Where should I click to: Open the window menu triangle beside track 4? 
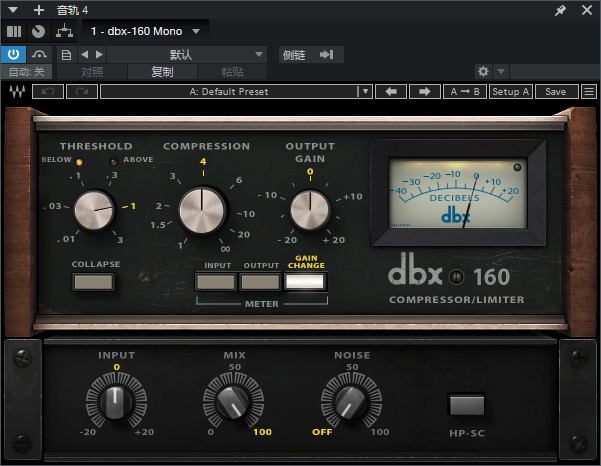point(13,10)
